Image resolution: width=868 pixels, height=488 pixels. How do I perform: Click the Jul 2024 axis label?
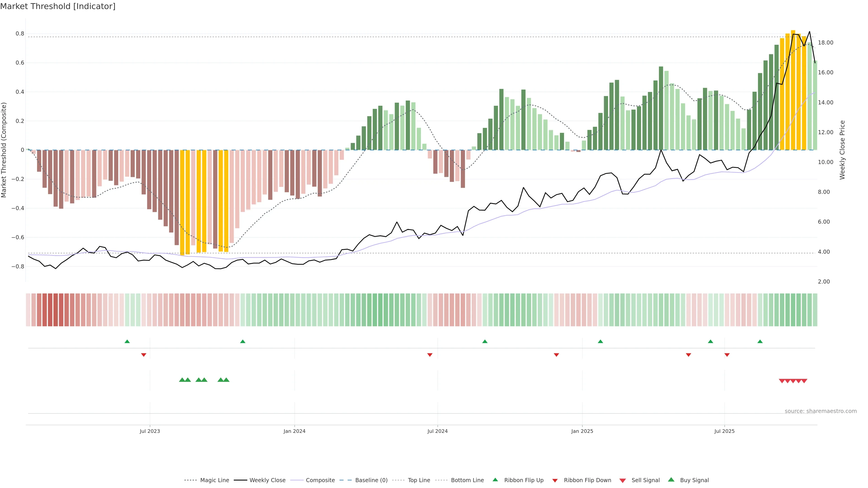pyautogui.click(x=437, y=431)
